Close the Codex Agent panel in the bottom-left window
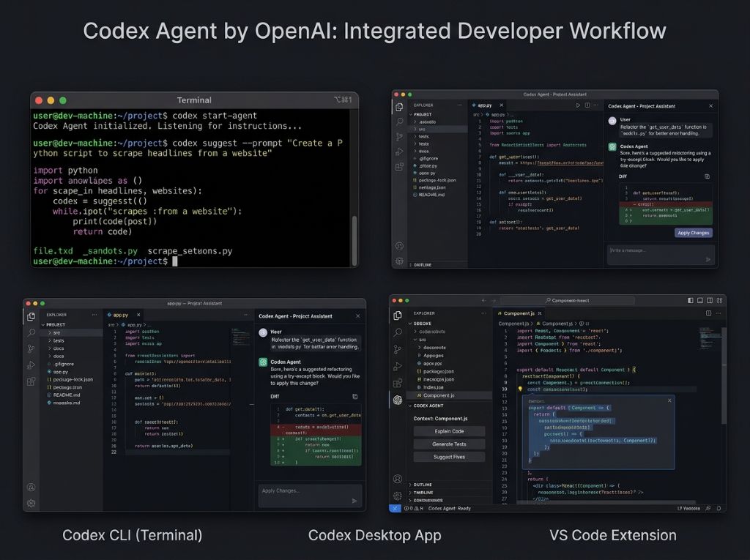 coord(357,316)
